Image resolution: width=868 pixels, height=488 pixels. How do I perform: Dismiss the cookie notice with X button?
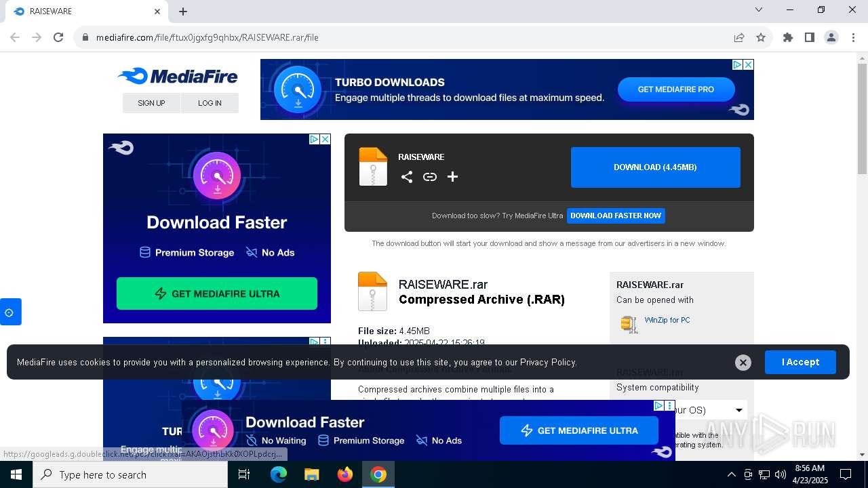click(743, 363)
